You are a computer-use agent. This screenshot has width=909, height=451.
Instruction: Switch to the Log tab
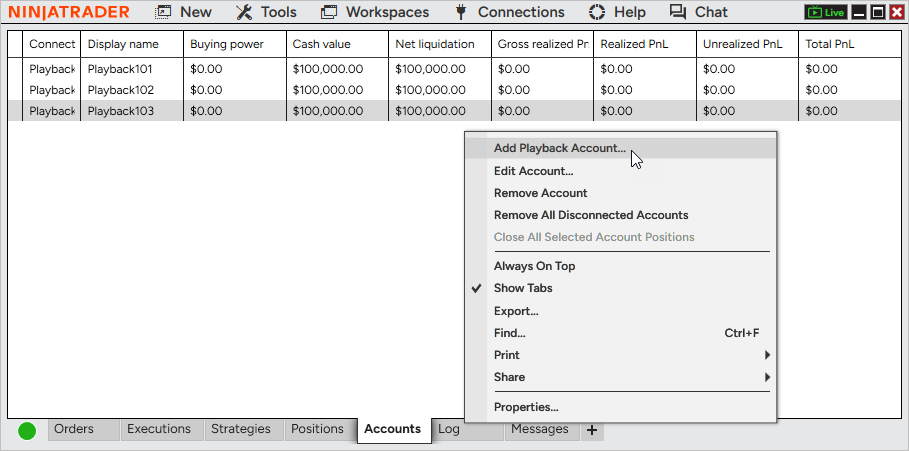click(468, 430)
